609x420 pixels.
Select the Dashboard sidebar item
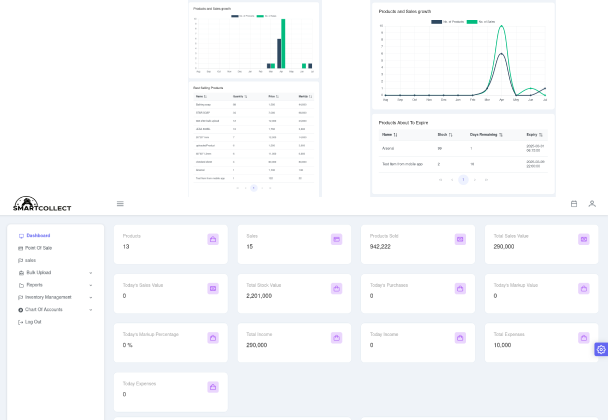coord(38,235)
